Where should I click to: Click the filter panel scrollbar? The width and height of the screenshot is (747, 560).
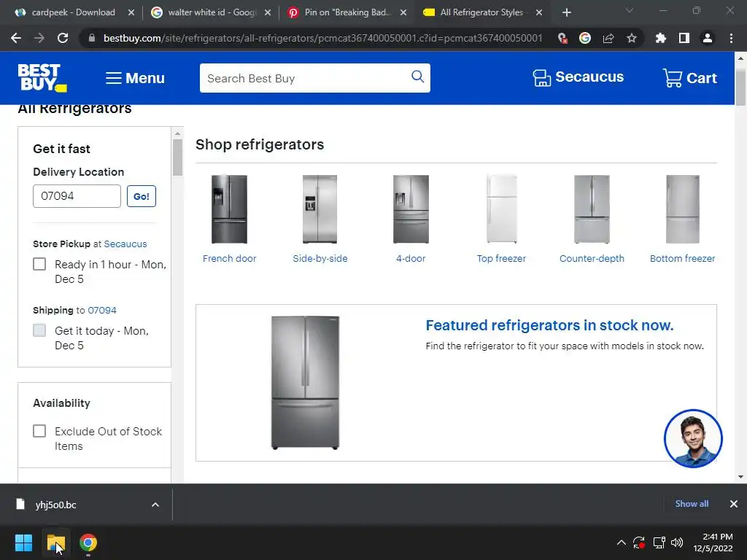(x=177, y=157)
